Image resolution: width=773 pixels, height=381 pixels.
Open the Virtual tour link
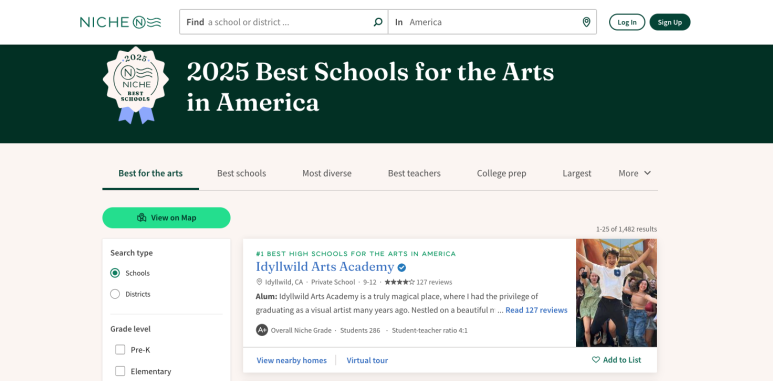[x=367, y=360]
